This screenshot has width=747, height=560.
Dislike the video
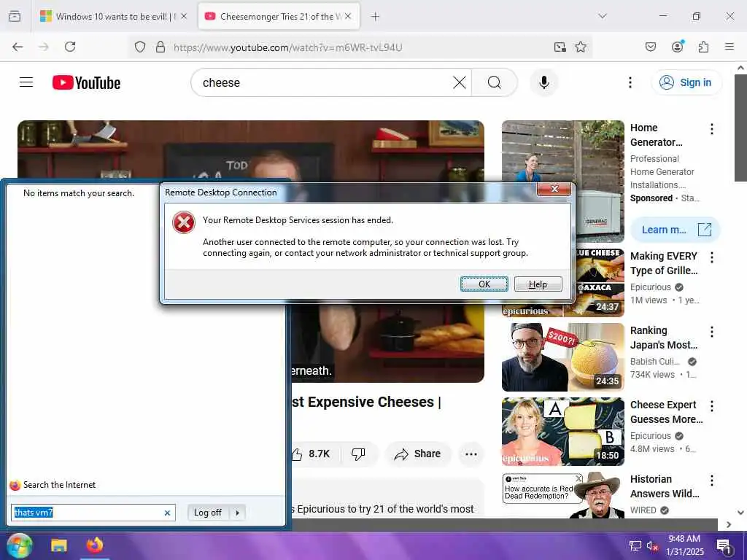pyautogui.click(x=358, y=454)
